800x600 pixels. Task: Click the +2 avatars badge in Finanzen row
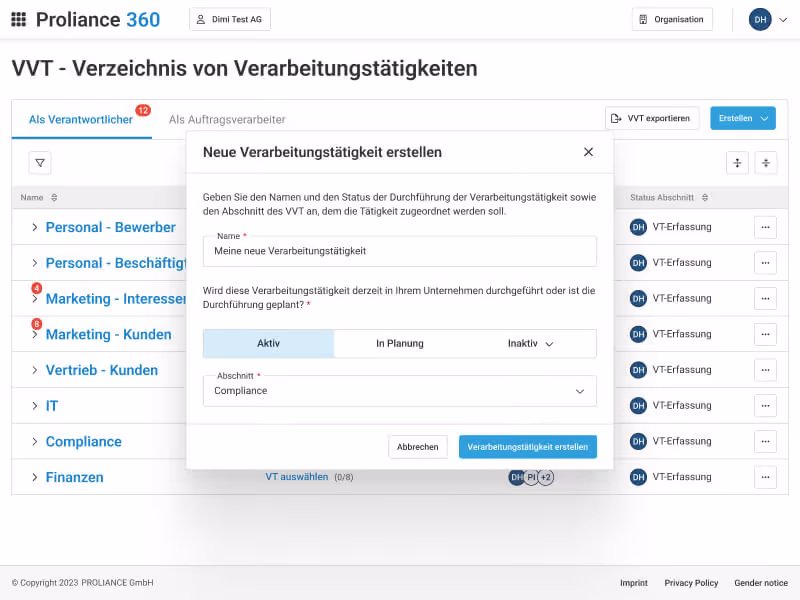click(x=546, y=477)
